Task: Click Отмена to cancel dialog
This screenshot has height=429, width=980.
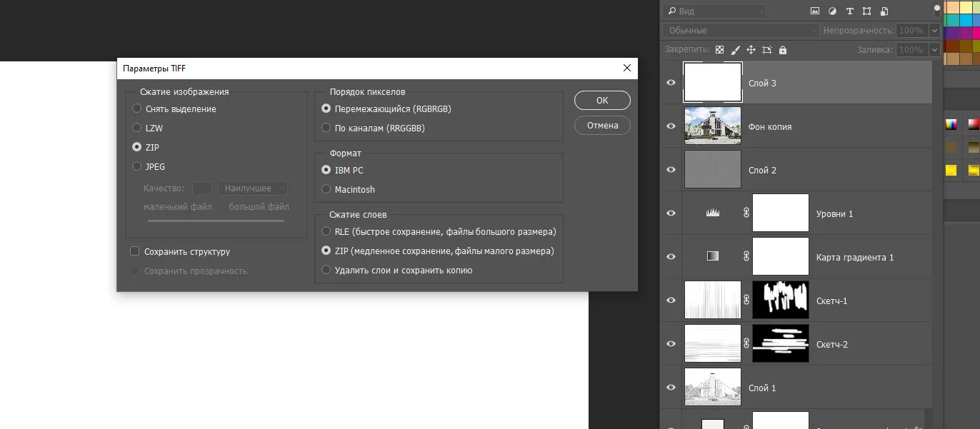Action: point(602,125)
